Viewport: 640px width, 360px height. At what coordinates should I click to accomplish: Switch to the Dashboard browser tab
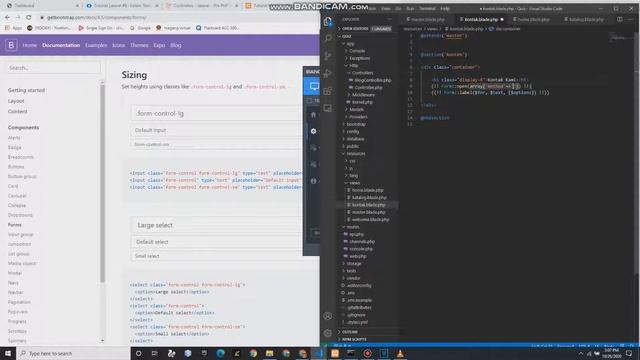pos(24,6)
